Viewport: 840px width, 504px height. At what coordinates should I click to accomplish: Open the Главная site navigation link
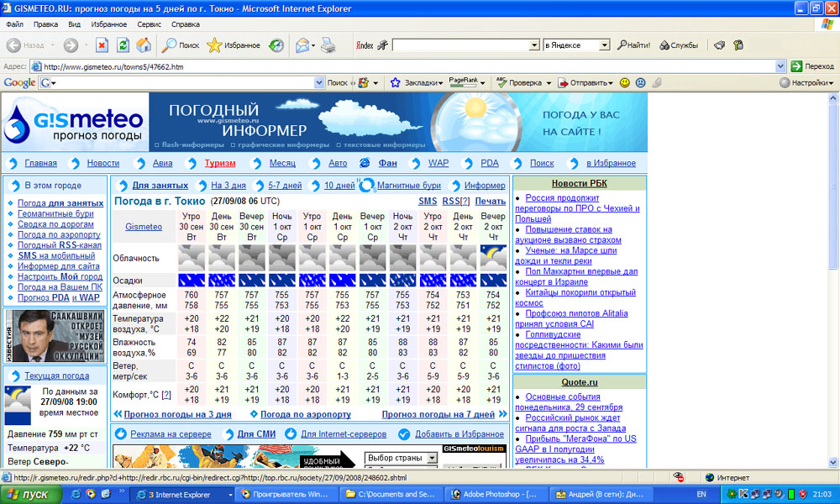click(40, 163)
